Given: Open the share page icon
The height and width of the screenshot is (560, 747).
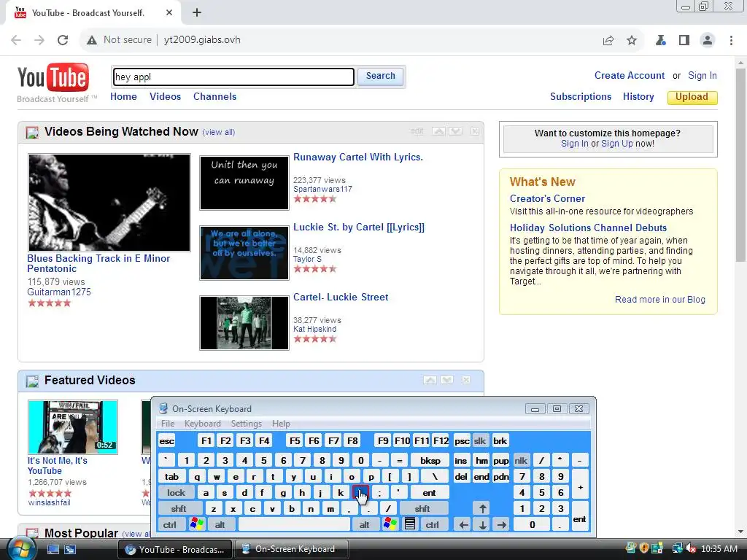Looking at the screenshot, I should coord(608,40).
